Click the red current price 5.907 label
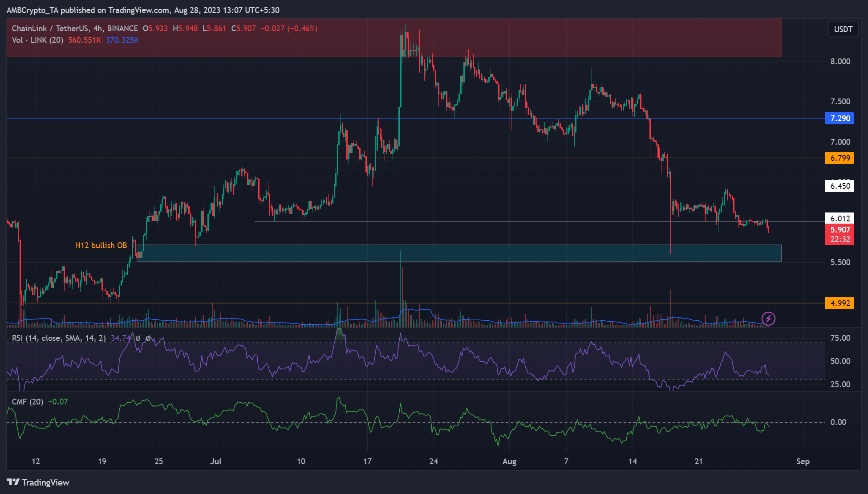Screen dimensions: 868x494 (x=840, y=230)
